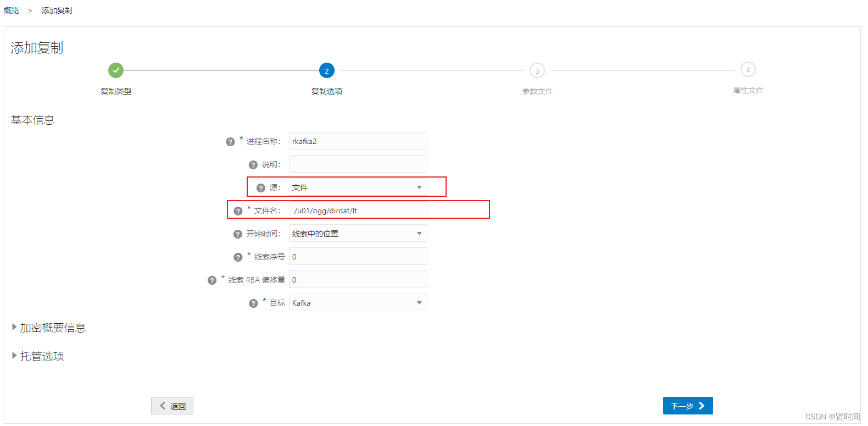Click step 3 参数文件 circle
Viewport: 868px width, 426px height.
coord(537,70)
